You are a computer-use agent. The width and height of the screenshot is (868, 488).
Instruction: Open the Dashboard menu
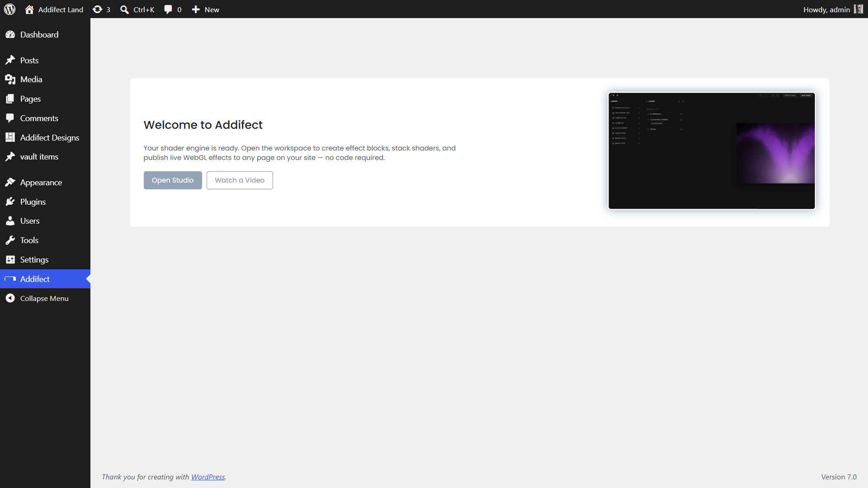coord(45,35)
